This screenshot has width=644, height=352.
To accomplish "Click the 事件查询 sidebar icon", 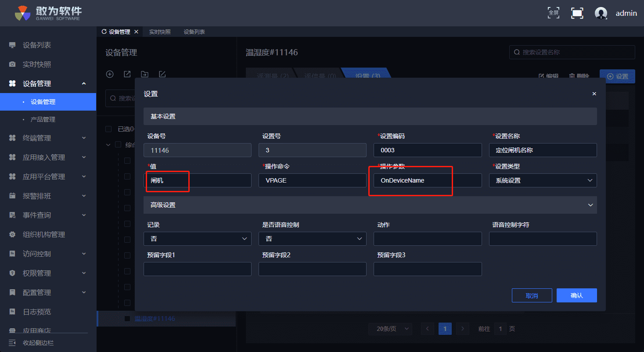I will click(13, 216).
